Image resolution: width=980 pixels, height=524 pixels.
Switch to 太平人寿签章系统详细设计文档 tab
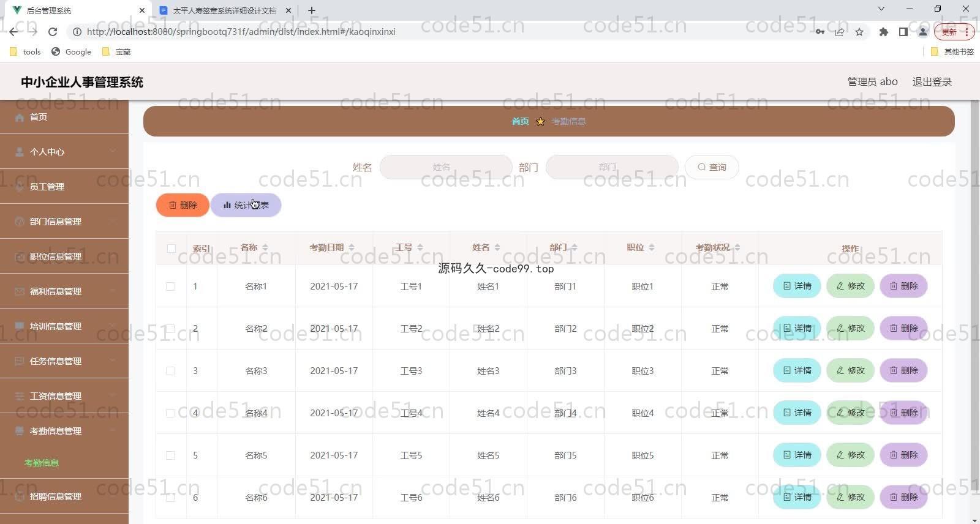coord(224,10)
